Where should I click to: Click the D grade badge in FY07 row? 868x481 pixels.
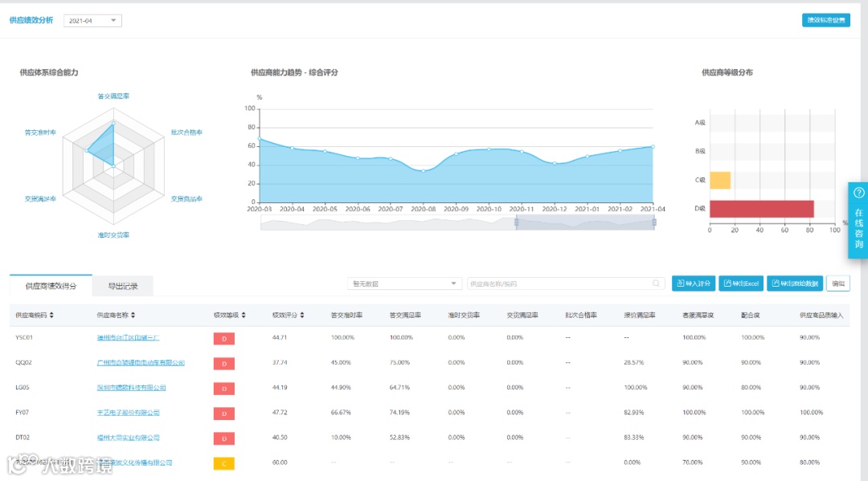224,414
